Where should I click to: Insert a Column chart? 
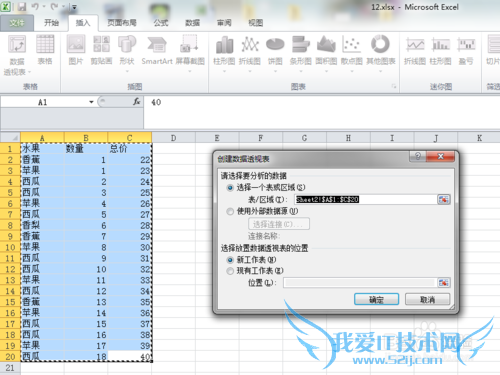coord(224,45)
